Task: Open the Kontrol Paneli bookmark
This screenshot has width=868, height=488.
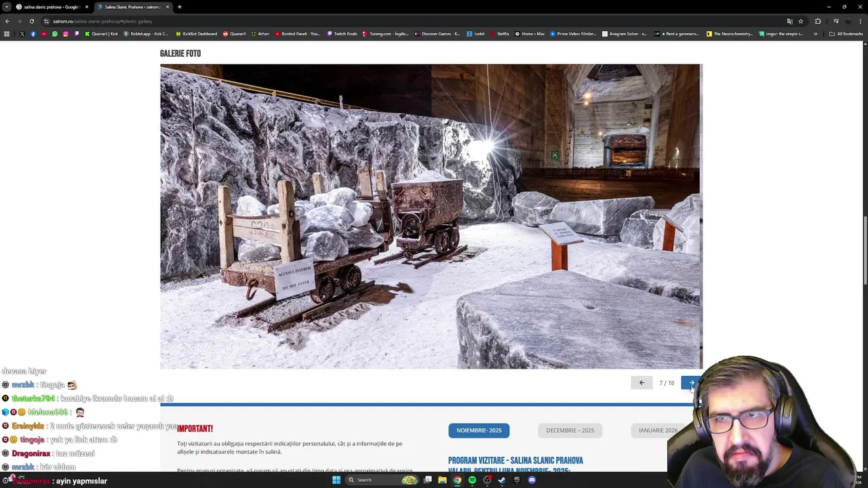Action: tap(298, 33)
